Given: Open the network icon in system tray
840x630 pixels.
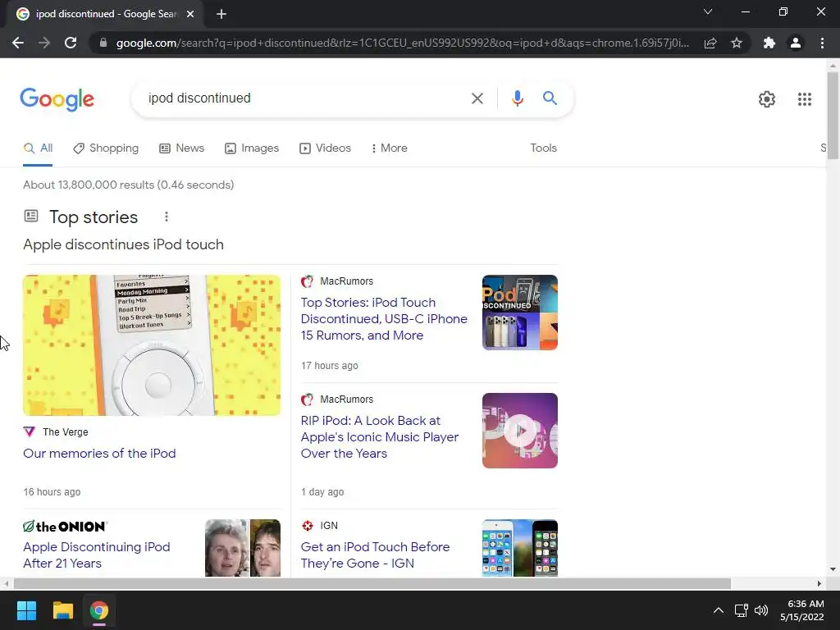Looking at the screenshot, I should click(x=741, y=610).
